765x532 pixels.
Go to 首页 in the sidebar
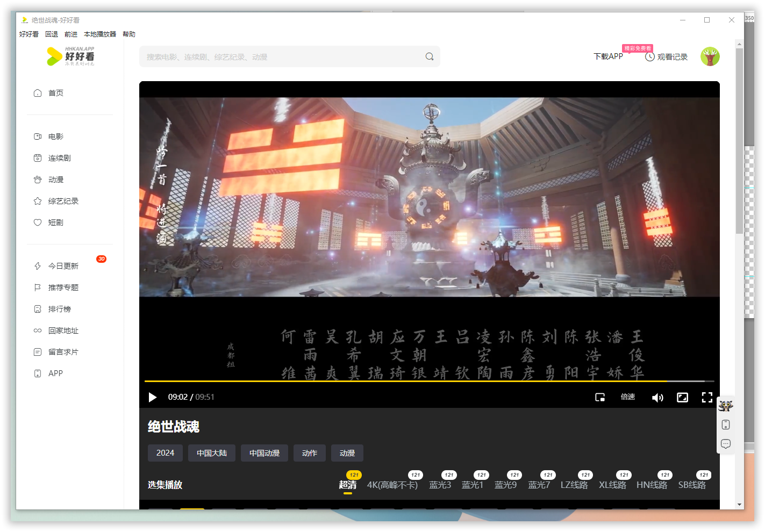click(x=56, y=93)
